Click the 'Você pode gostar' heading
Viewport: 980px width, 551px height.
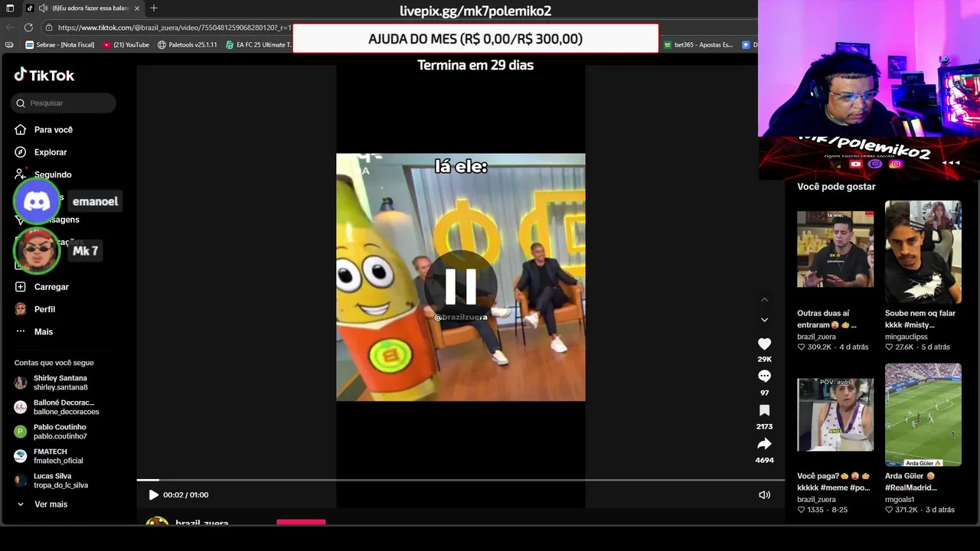[x=836, y=187]
